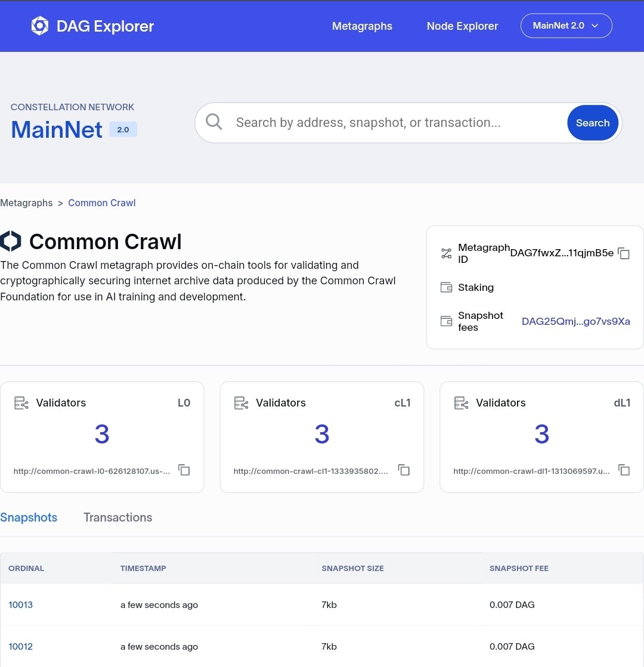Screen dimensions: 644x667
Task: Click the DAG7fwxZ...11qjmB5e ID text
Action: click(562, 253)
